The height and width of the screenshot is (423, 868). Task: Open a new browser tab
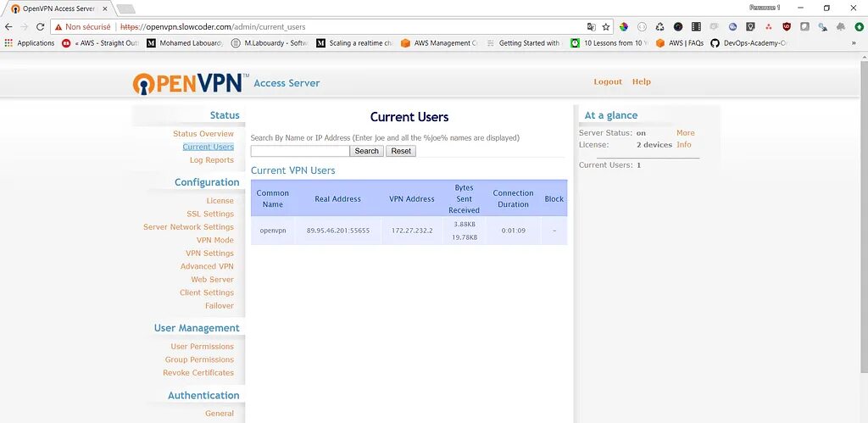125,8
